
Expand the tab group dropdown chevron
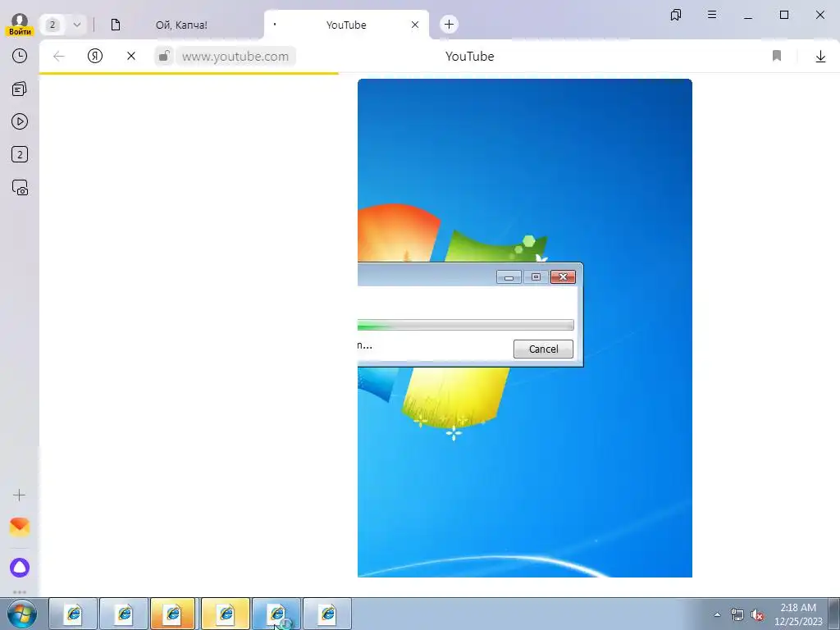tap(76, 25)
